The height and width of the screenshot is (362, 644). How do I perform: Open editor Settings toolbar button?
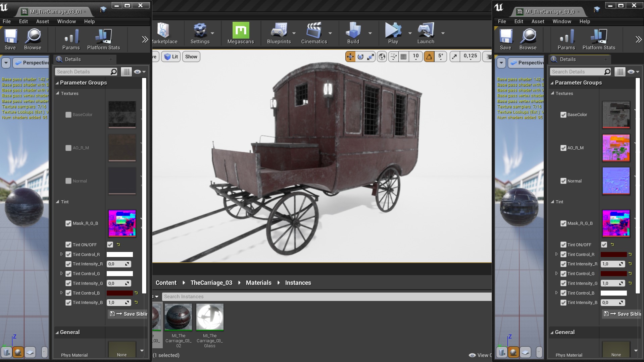point(200,33)
